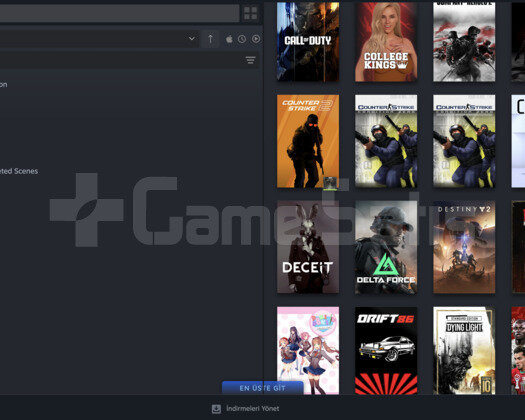This screenshot has height=420, width=525.
Task: Select the Deceit game tile
Action: coord(308,247)
